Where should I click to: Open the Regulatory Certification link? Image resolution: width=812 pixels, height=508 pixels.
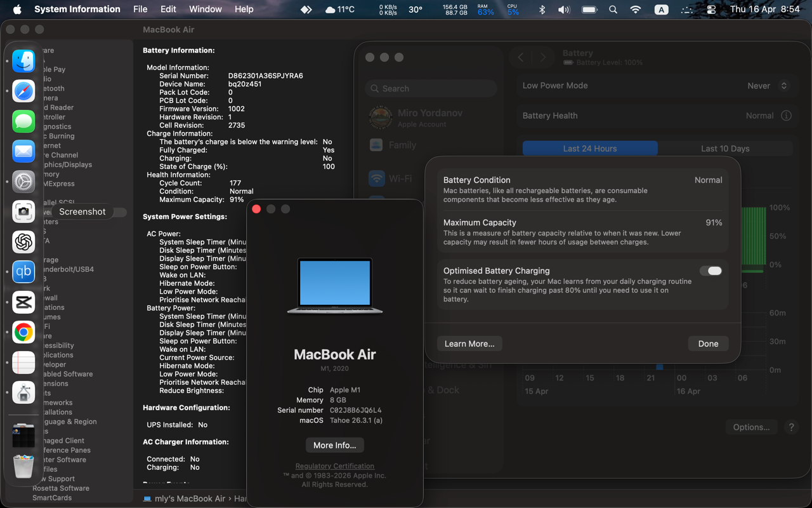pyautogui.click(x=334, y=466)
